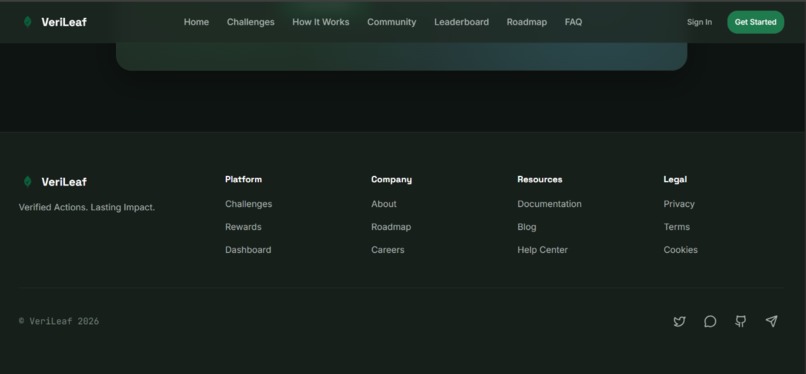
Task: Open Privacy link under Legal
Action: tap(679, 204)
